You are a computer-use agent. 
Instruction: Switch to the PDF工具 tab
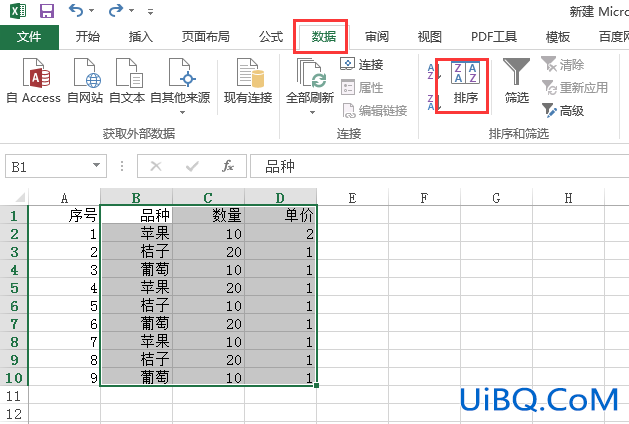494,37
